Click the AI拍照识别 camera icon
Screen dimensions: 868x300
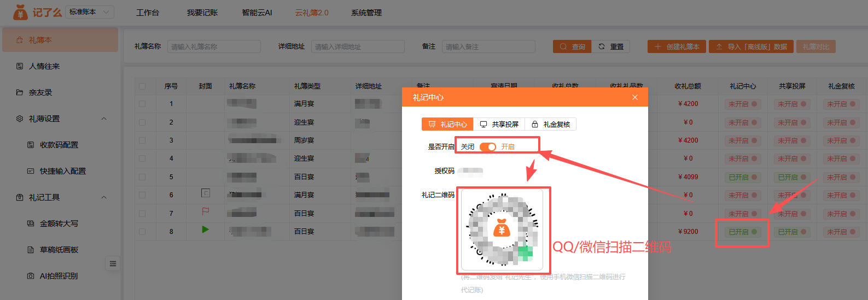tap(31, 276)
